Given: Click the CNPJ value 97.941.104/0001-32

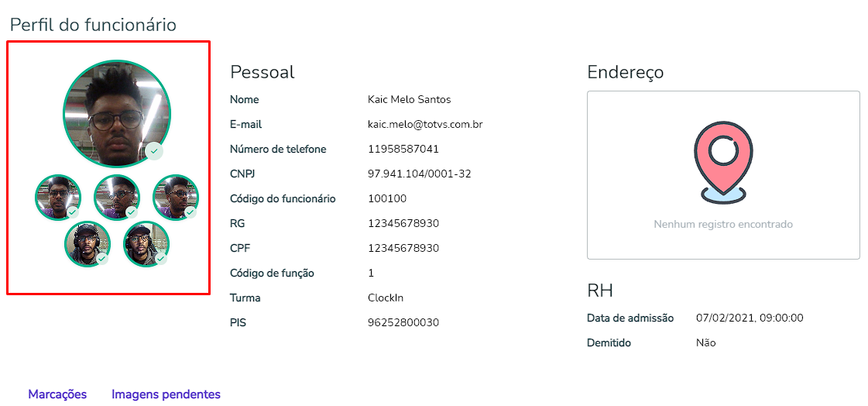Looking at the screenshot, I should [419, 174].
